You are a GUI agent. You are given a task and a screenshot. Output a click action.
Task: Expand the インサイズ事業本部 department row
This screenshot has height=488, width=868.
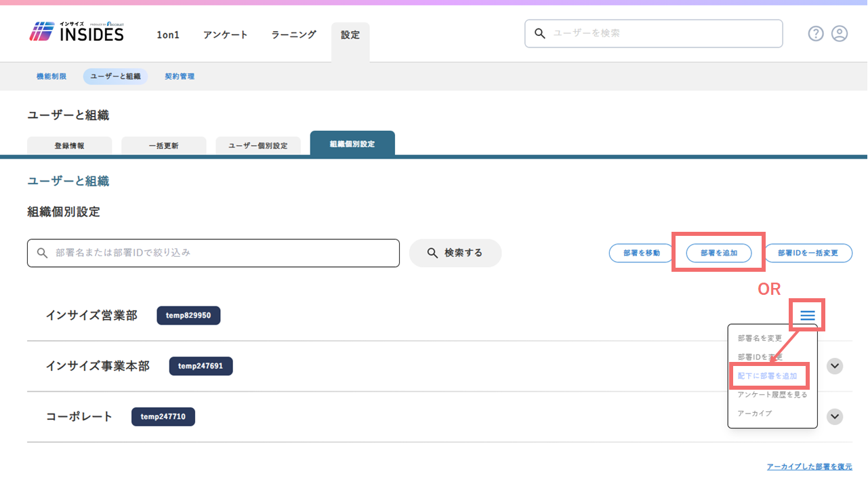coord(835,366)
